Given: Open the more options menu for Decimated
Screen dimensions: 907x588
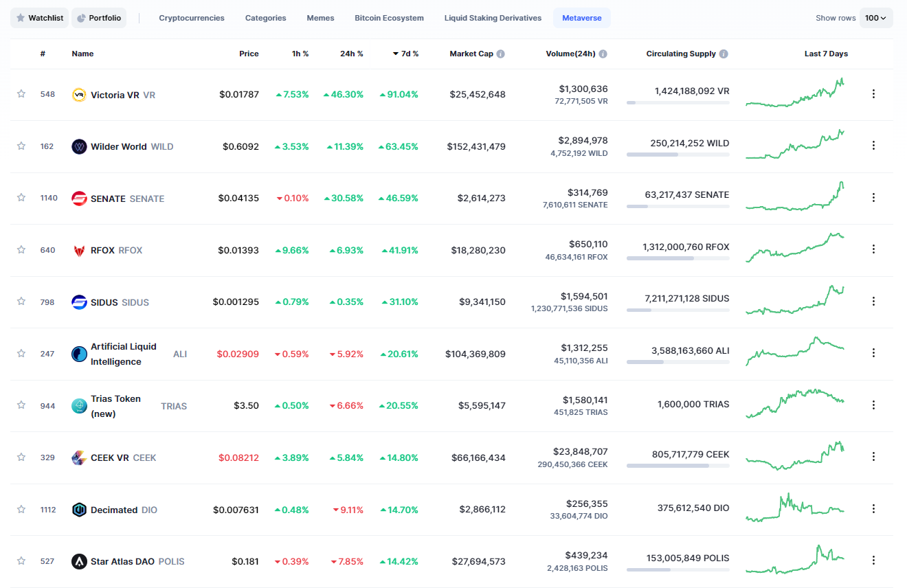Looking at the screenshot, I should (873, 509).
